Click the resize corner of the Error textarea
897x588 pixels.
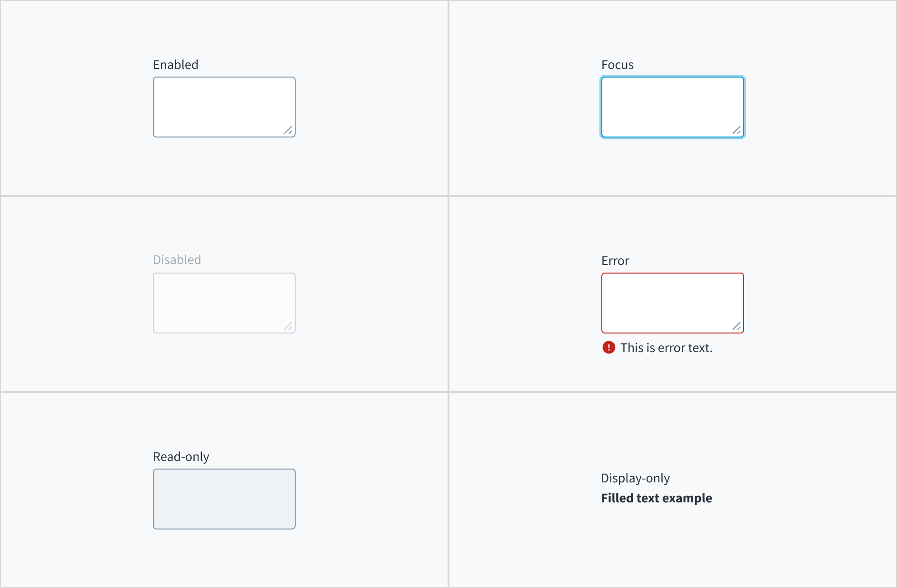737,326
